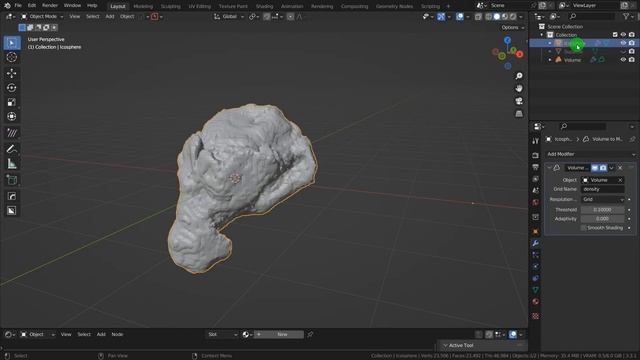Image resolution: width=640 pixels, height=360 pixels.
Task: Open the Object Mode dropdown
Action: tap(42, 17)
